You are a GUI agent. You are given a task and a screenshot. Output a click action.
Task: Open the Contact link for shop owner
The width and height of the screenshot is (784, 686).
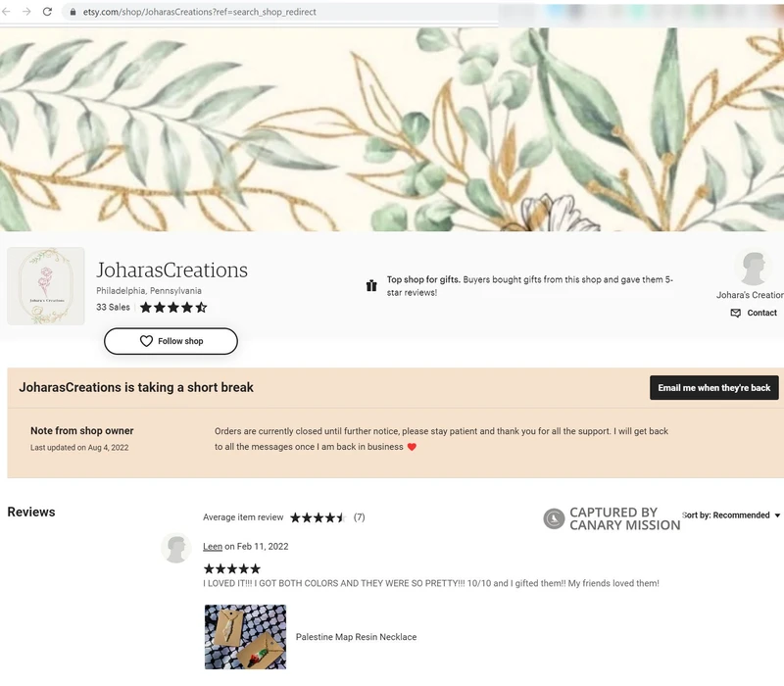[761, 313]
